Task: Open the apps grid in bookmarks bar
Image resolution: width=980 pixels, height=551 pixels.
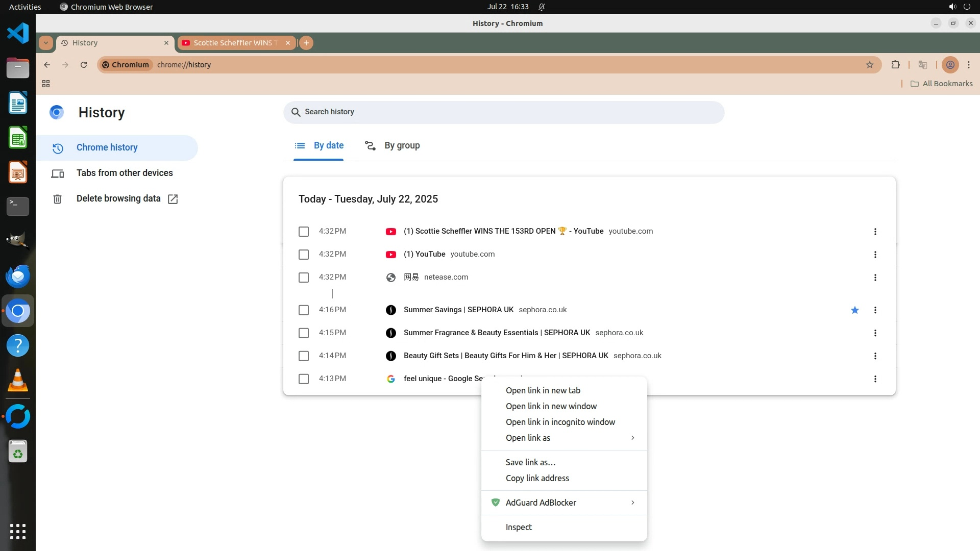Action: tap(46, 84)
